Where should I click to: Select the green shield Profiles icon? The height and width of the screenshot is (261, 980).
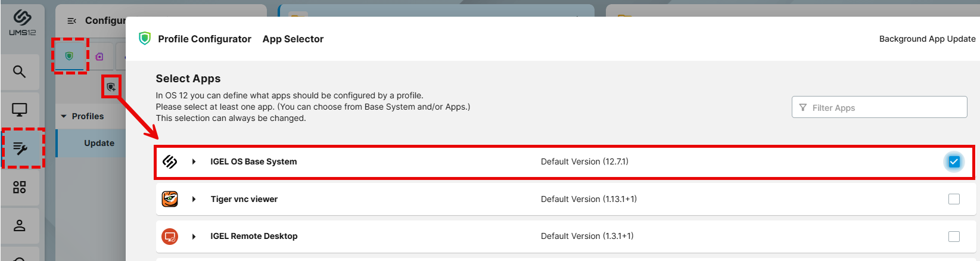tap(69, 56)
